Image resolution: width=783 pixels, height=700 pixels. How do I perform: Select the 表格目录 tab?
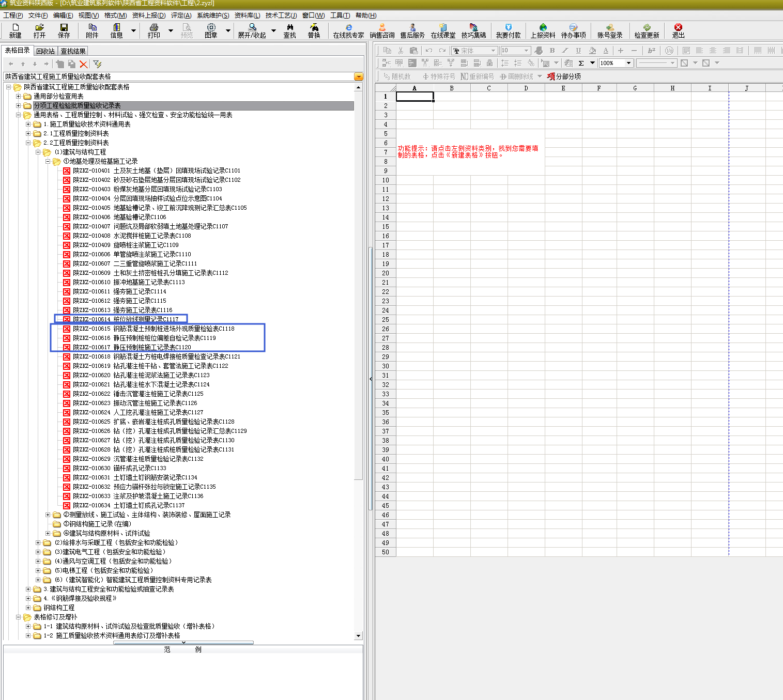(17, 51)
